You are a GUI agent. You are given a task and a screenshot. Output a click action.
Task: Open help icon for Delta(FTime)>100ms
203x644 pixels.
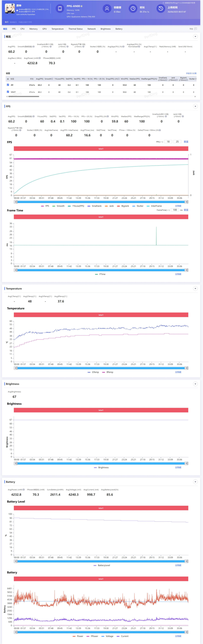pyautogui.click(x=160, y=130)
